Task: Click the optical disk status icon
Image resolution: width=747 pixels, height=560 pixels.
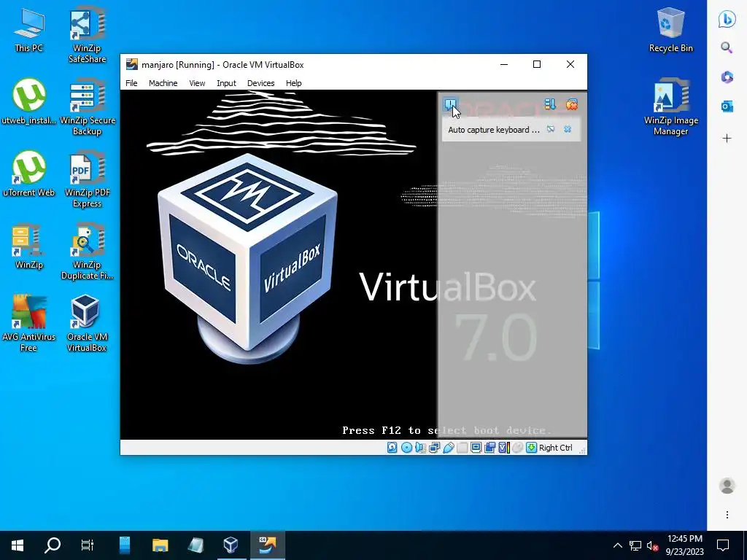Action: tap(406, 448)
